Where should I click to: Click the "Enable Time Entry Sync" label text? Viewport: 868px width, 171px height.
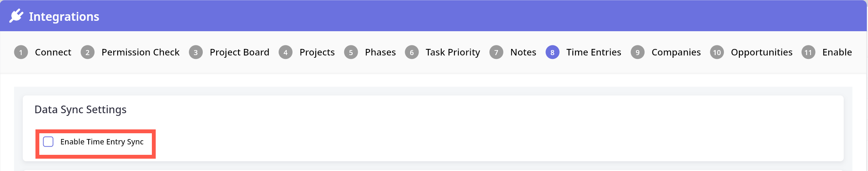(102, 142)
